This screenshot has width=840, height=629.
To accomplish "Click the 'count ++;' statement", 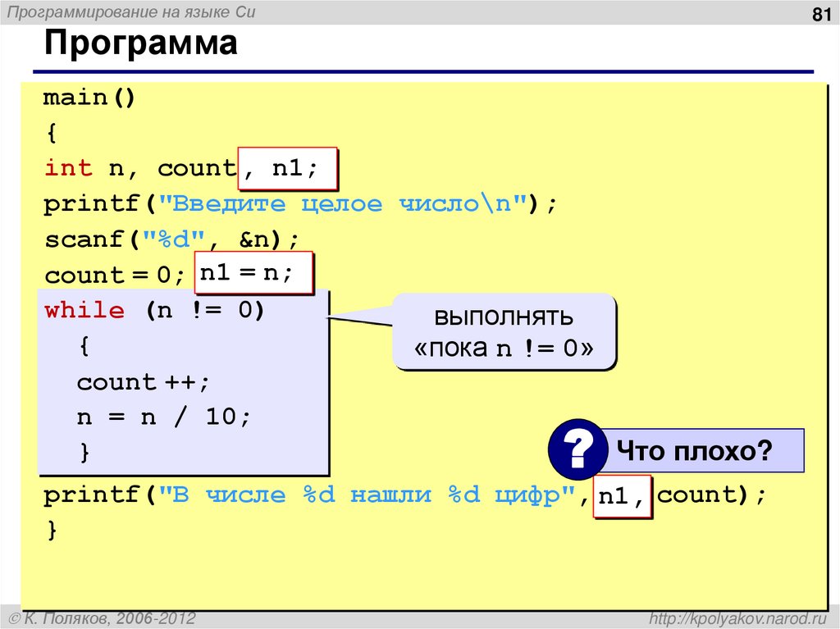I will coord(143,382).
